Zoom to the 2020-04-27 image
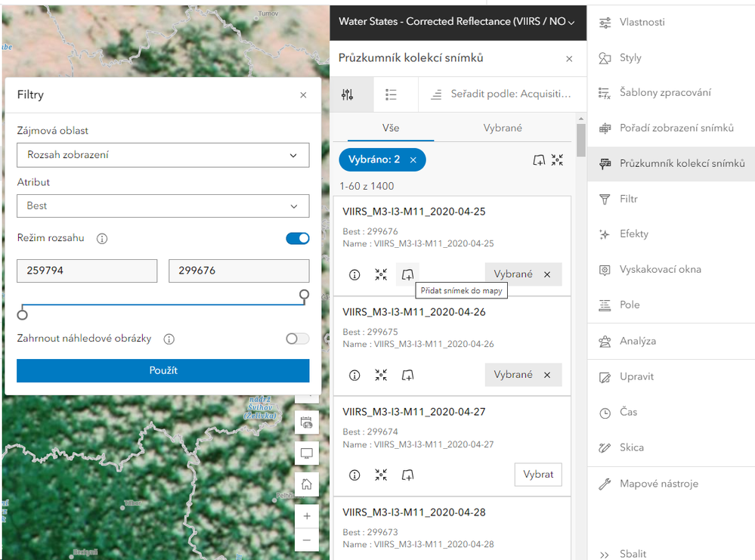755x560 pixels. (381, 475)
